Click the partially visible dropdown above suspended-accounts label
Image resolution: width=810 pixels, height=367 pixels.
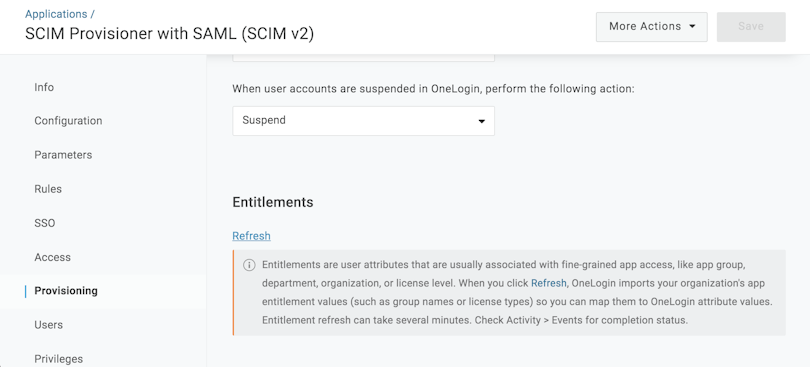363,57
